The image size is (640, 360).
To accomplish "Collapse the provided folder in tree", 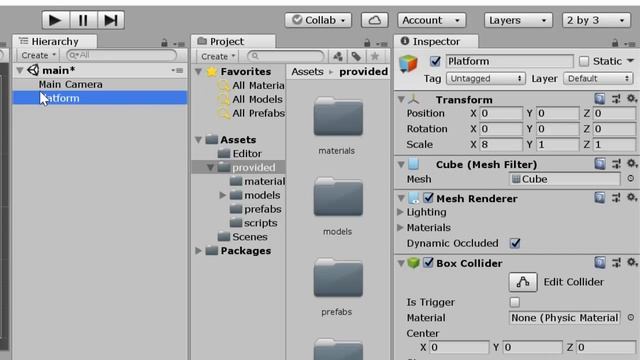I will [210, 167].
